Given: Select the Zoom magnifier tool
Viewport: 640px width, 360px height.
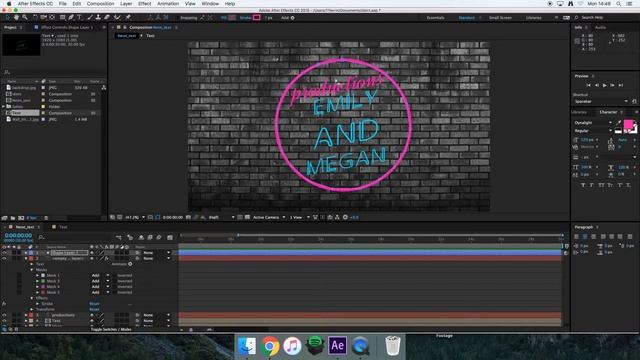Looking at the screenshot, I should point(25,18).
